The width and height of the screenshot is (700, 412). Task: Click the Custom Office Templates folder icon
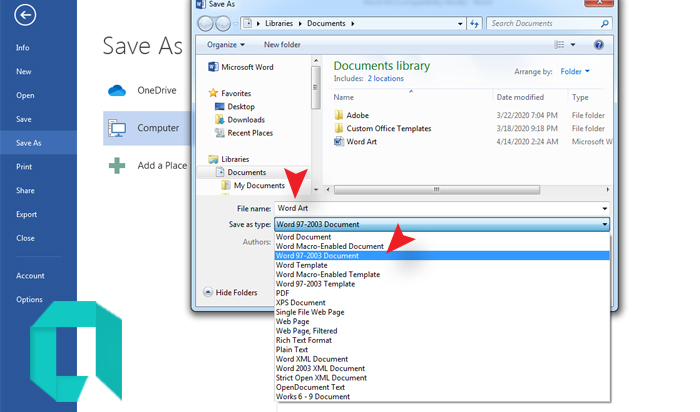tap(339, 128)
